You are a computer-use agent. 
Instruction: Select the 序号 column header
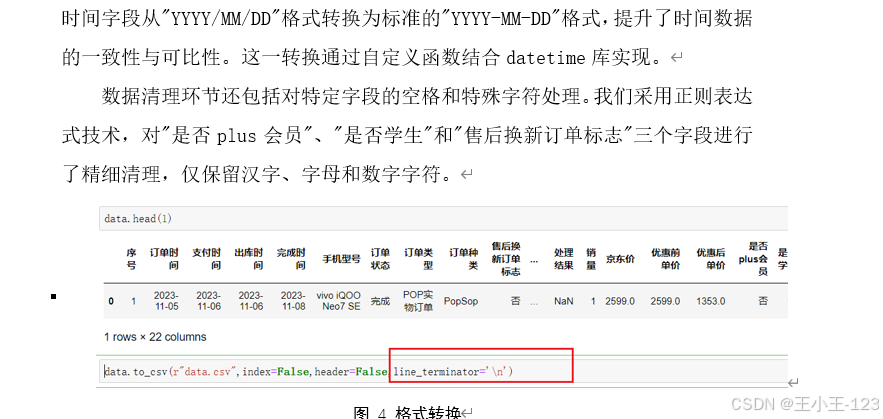pyautogui.click(x=131, y=259)
